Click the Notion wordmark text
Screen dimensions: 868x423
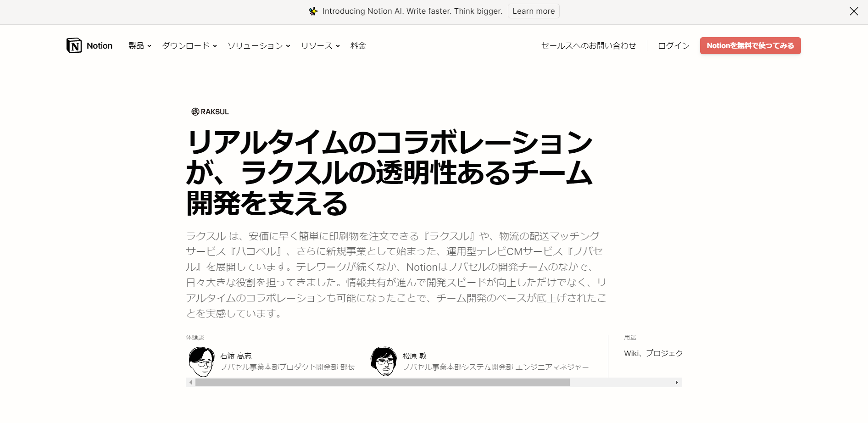(x=100, y=45)
